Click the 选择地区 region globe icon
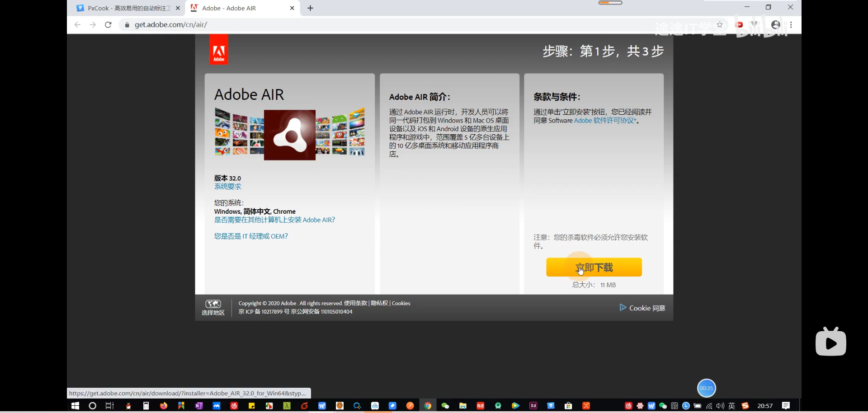Viewport: 868px width, 413px height. coord(213,307)
